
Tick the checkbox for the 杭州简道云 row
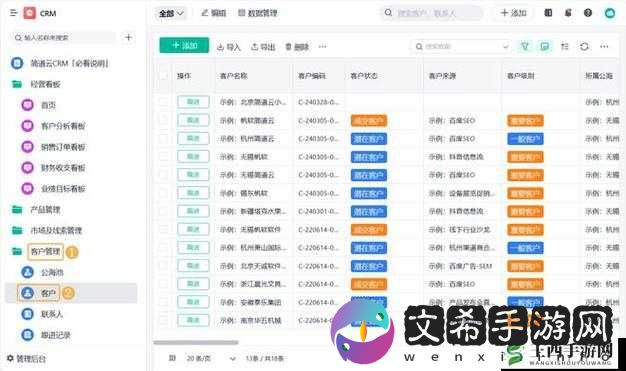(164, 139)
